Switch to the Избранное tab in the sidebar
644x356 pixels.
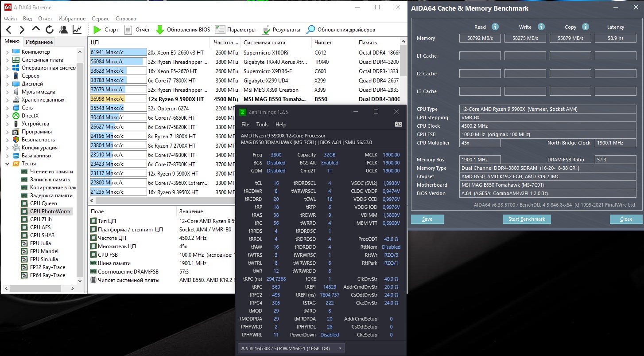point(39,42)
